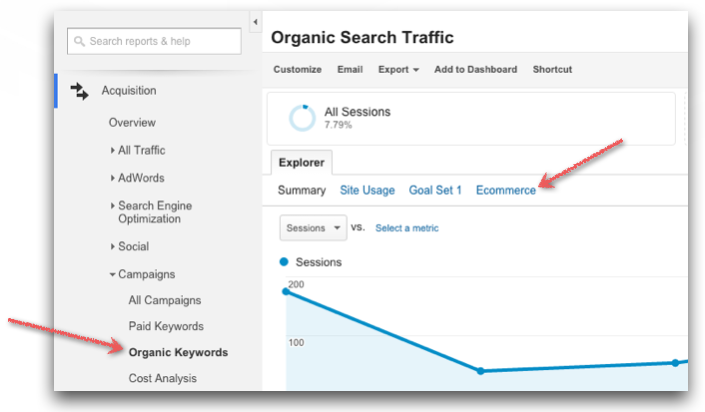This screenshot has width=705, height=412.
Task: Click first data point on Sessions chart
Action: click(x=286, y=291)
